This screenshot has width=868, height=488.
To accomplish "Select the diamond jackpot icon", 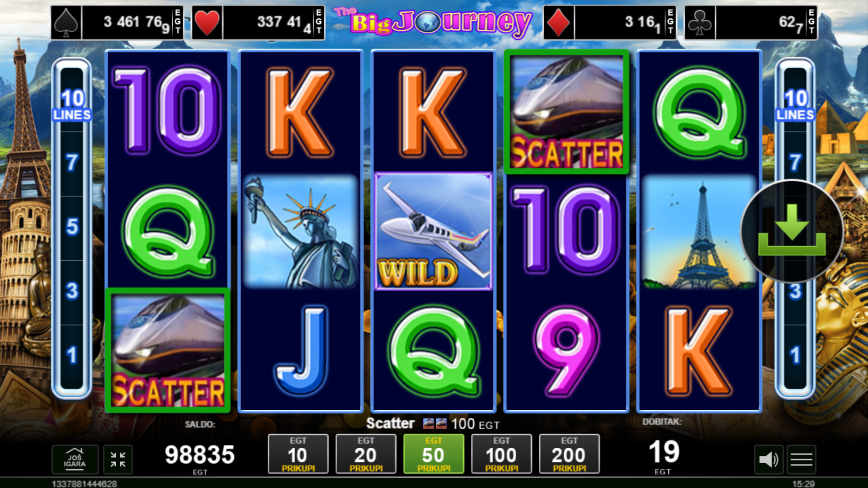I will 559,23.
